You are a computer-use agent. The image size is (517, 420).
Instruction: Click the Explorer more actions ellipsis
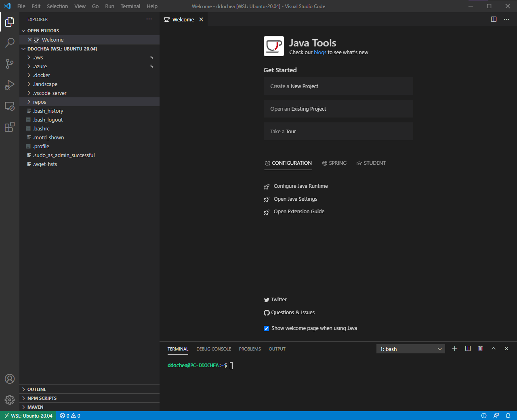pos(149,19)
